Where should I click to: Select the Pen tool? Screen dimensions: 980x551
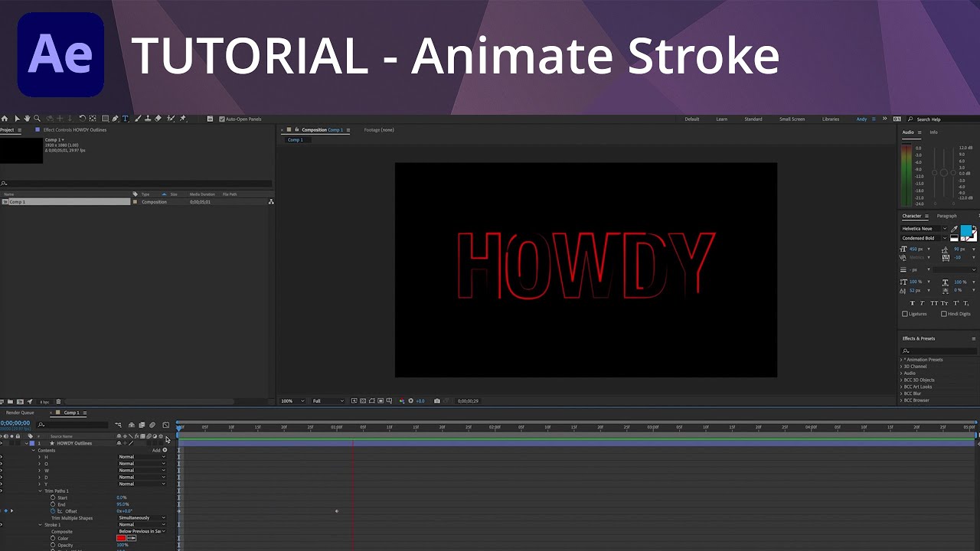coord(115,119)
